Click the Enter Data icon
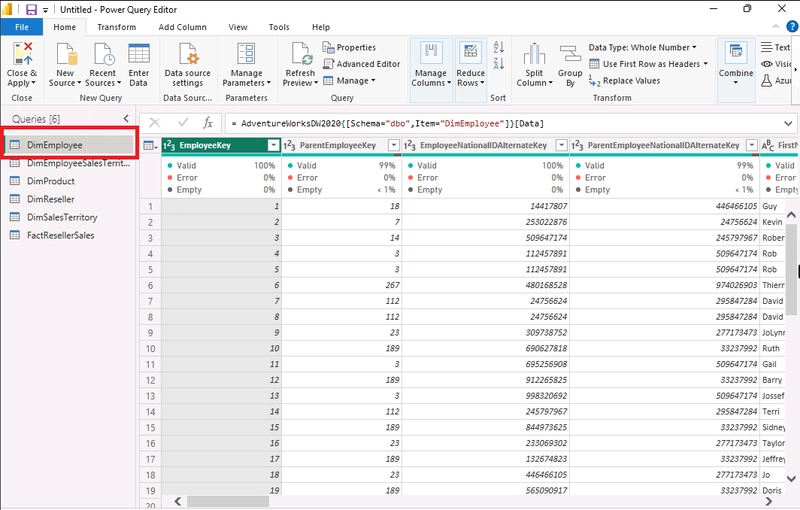Image resolution: width=800 pixels, height=510 pixels. coord(138,54)
